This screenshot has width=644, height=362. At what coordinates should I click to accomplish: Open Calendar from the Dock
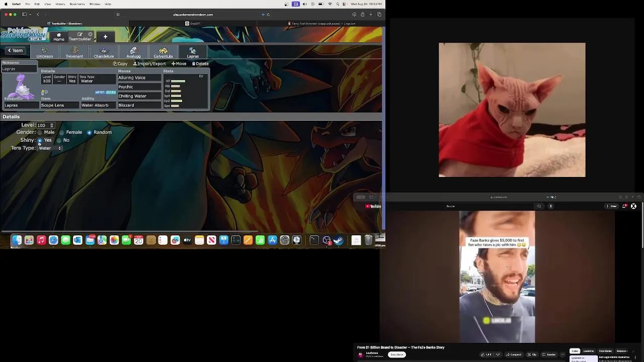pyautogui.click(x=138, y=240)
